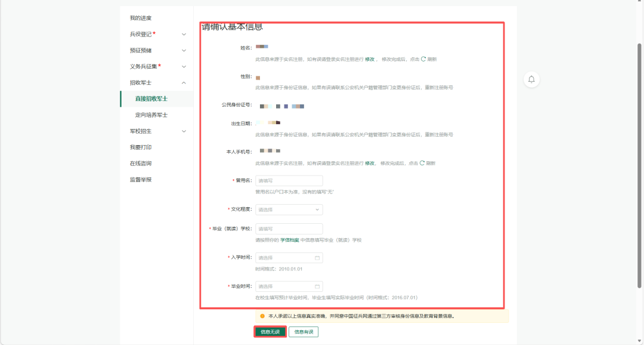Click the 修改 link next to name info

pyautogui.click(x=369, y=58)
